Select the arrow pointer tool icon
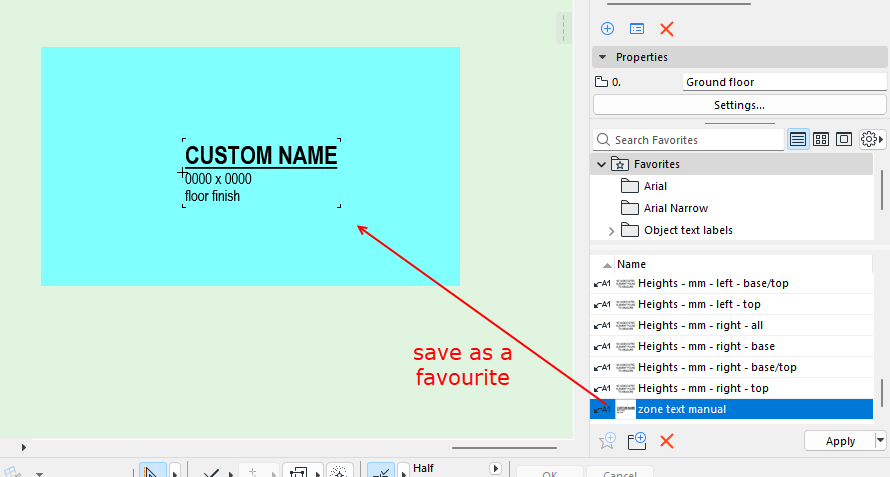This screenshot has width=890, height=477. tap(152, 471)
